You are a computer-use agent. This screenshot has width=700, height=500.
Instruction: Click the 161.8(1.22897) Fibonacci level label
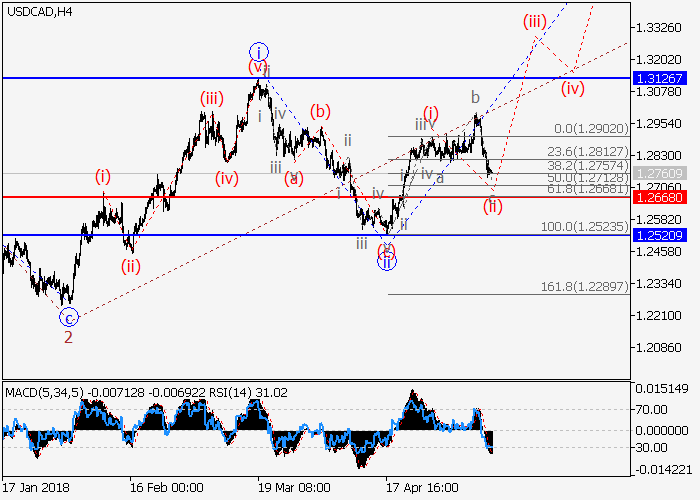[x=584, y=287]
